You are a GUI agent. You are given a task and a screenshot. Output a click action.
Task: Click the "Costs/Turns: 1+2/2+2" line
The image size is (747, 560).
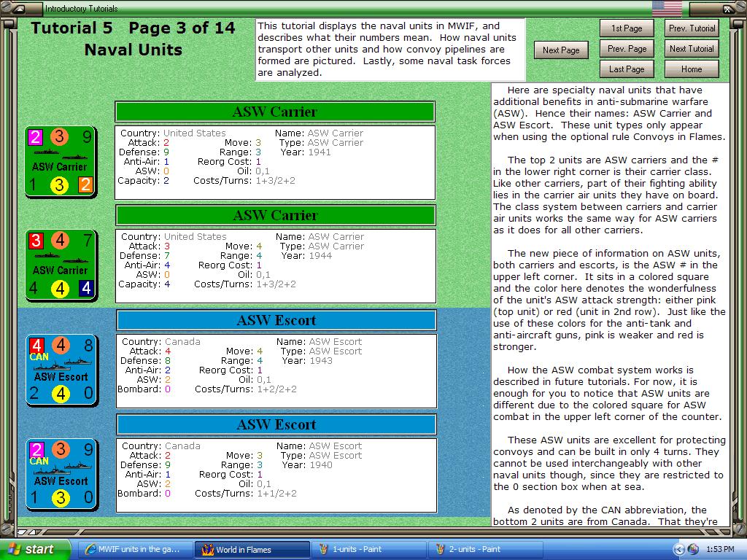pos(245,389)
